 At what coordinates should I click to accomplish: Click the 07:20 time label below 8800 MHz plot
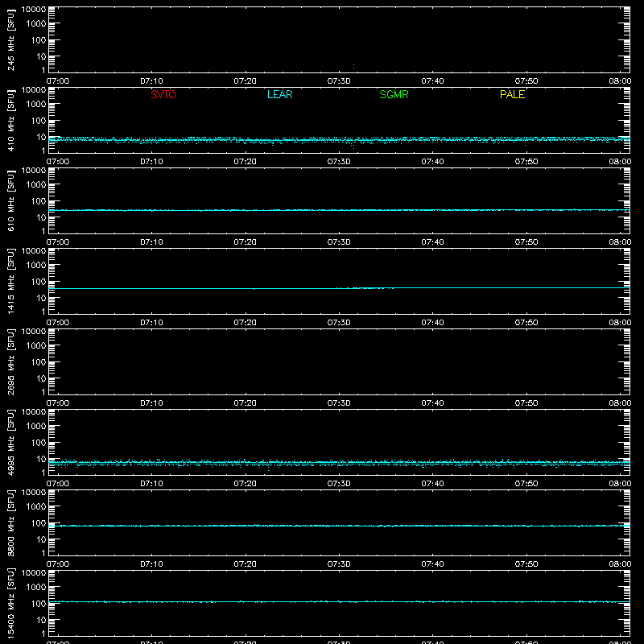pyautogui.click(x=246, y=564)
